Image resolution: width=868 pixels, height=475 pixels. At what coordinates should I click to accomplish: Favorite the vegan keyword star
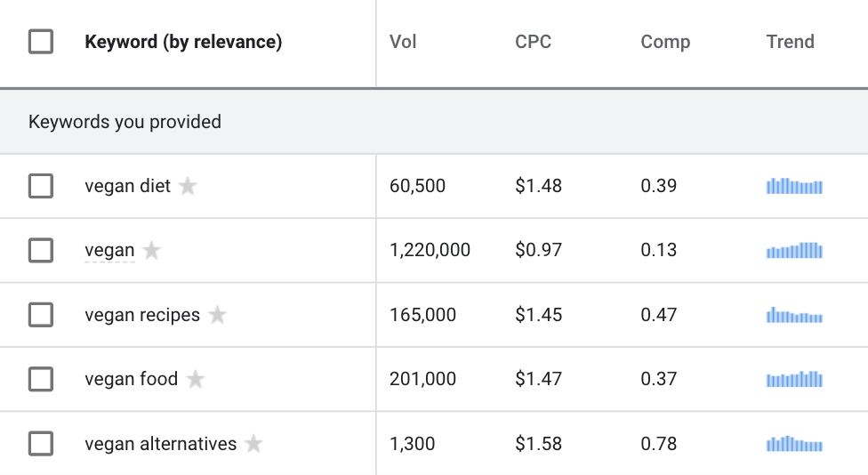tap(152, 250)
